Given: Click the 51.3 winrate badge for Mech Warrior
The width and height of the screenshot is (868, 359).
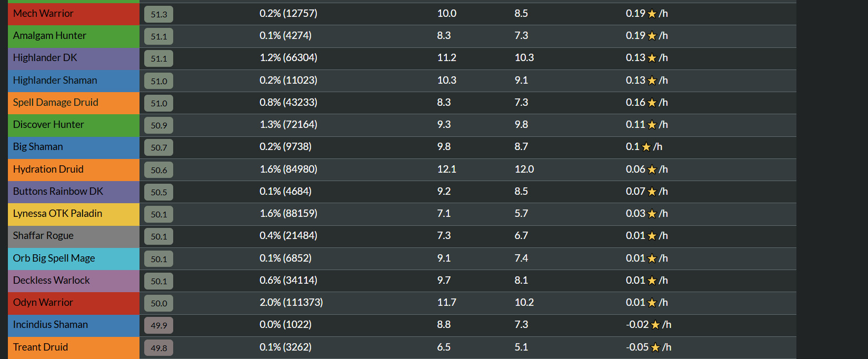Looking at the screenshot, I should (159, 14).
